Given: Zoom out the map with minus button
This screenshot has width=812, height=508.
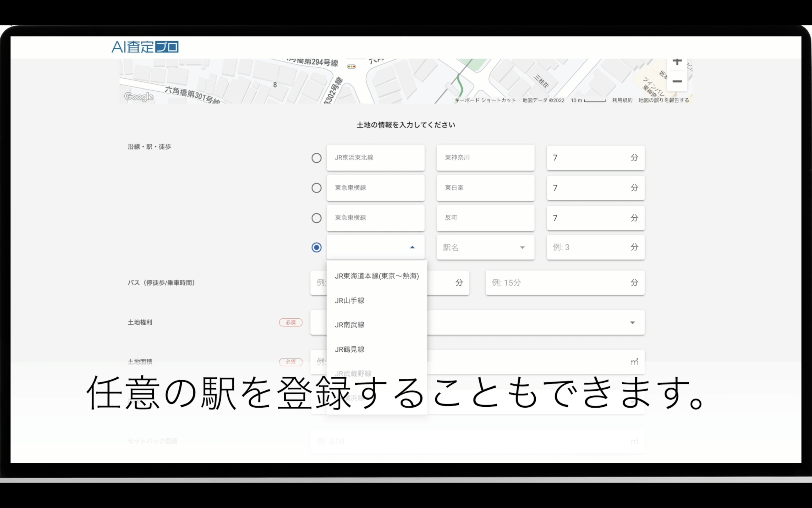Looking at the screenshot, I should (x=677, y=81).
